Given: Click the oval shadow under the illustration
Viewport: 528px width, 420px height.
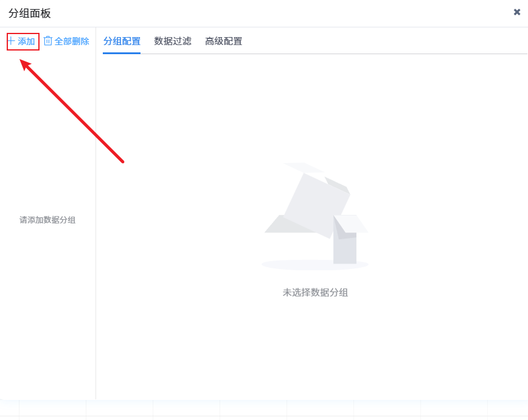Looking at the screenshot, I should 315,265.
